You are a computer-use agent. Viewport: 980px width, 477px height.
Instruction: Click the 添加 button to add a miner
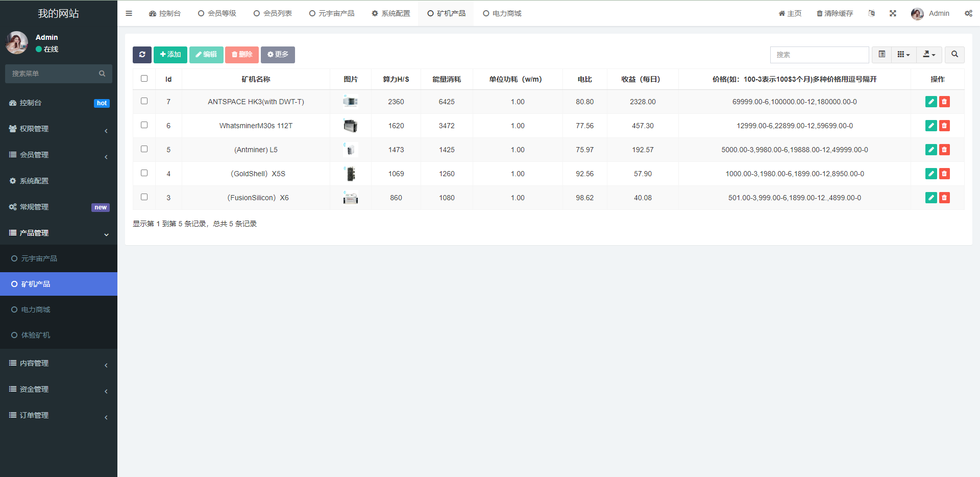coord(170,55)
